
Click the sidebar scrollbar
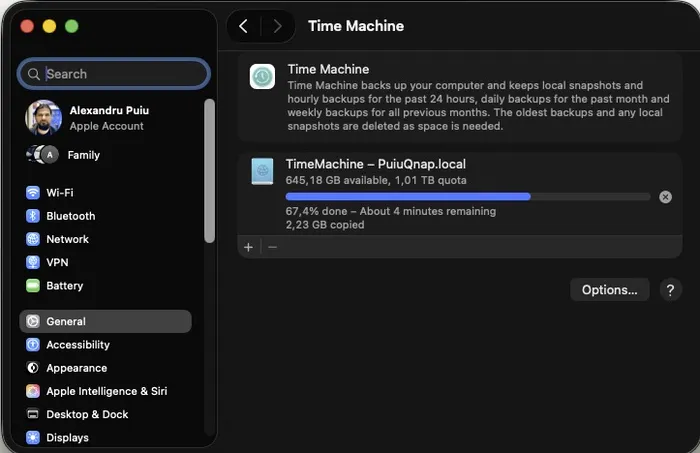[x=209, y=171]
